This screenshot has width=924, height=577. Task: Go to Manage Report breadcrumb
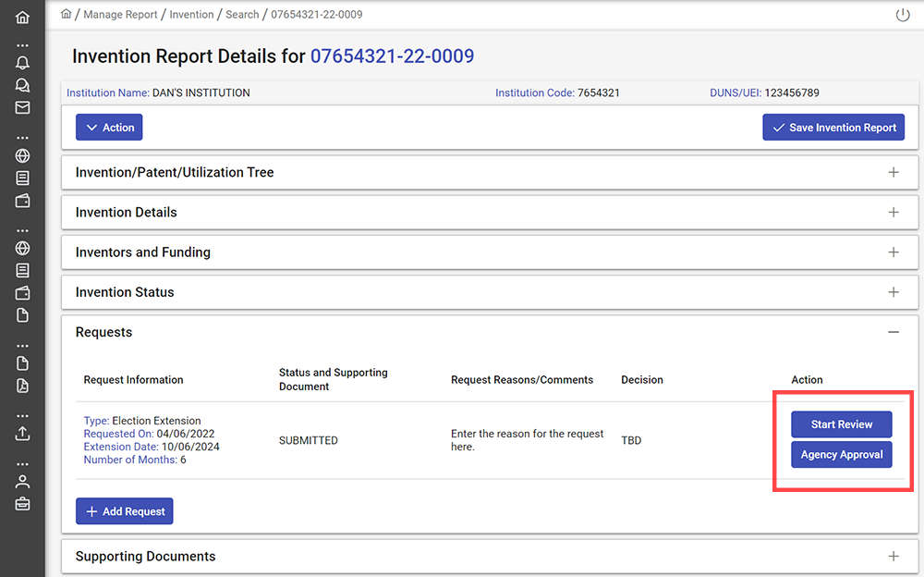(120, 14)
